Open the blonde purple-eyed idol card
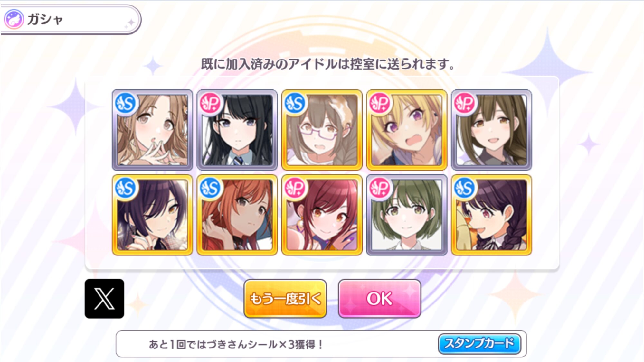The width and height of the screenshot is (644, 362). [407, 130]
